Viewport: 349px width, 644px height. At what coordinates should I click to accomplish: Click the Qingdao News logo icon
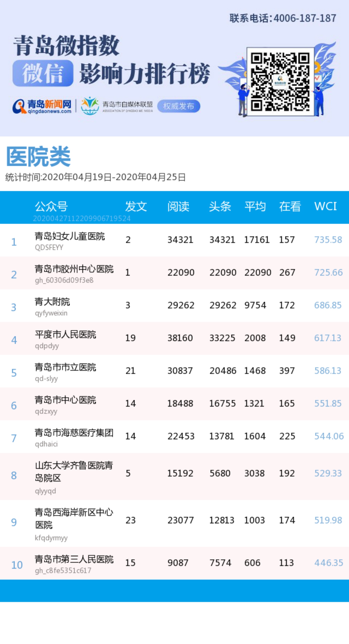click(x=19, y=106)
